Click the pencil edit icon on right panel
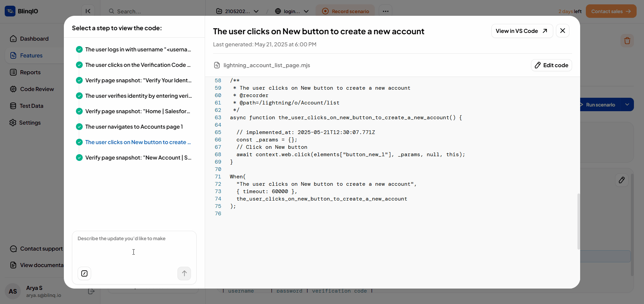This screenshot has width=644, height=304. 621,180
